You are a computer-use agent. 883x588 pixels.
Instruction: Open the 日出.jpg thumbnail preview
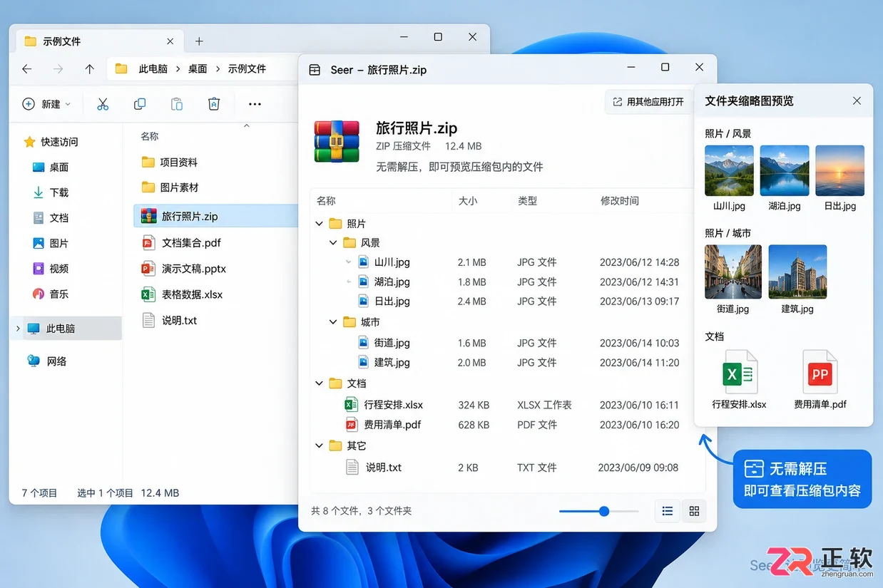[x=839, y=170]
